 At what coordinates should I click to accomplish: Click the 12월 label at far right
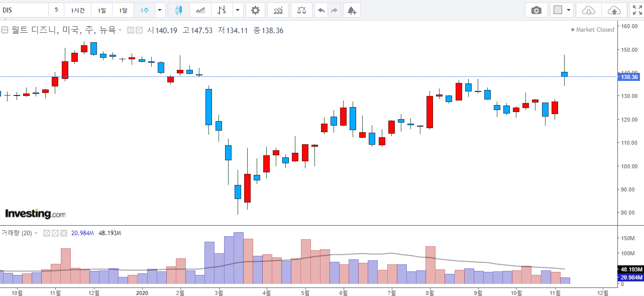[x=603, y=292]
